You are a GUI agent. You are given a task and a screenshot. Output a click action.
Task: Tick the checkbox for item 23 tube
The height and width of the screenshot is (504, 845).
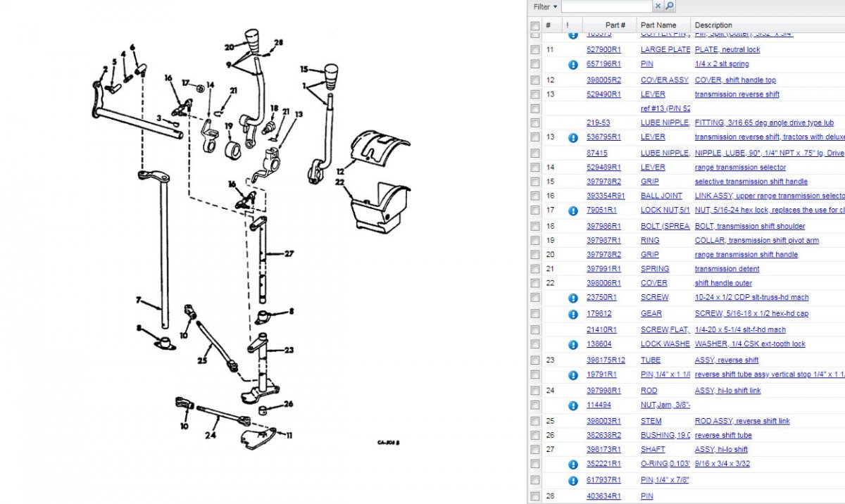tap(535, 360)
